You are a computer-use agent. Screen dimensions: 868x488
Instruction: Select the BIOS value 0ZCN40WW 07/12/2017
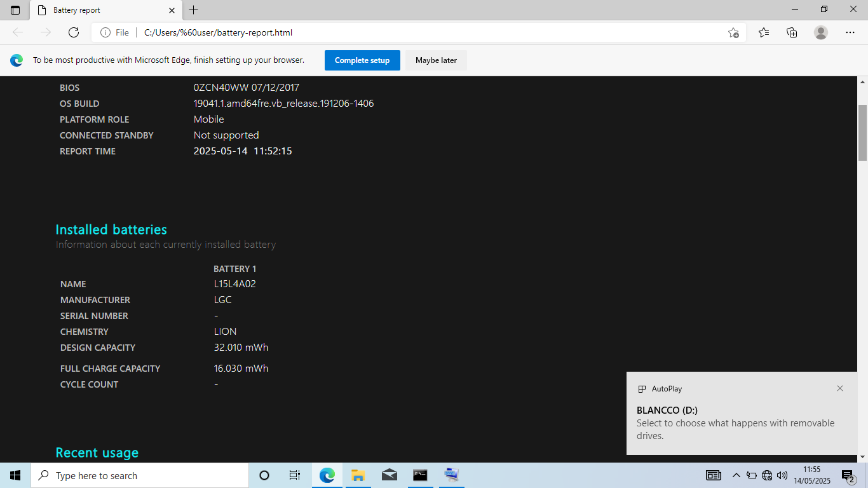pos(247,88)
